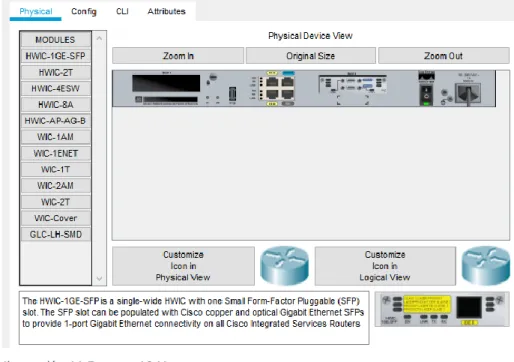Select the HWIC-4ESW module
The height and width of the screenshot is (362, 514).
(55, 88)
